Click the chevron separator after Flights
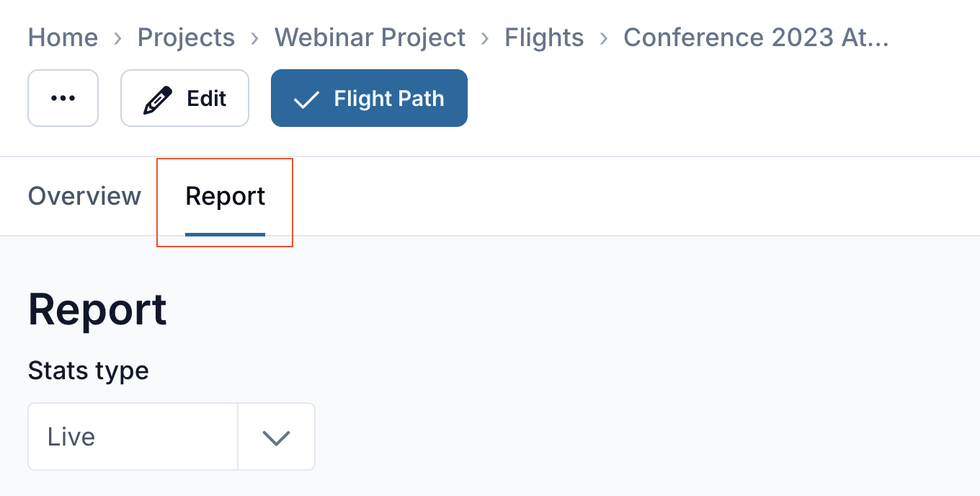Viewport: 980px width, 496px height. point(604,37)
